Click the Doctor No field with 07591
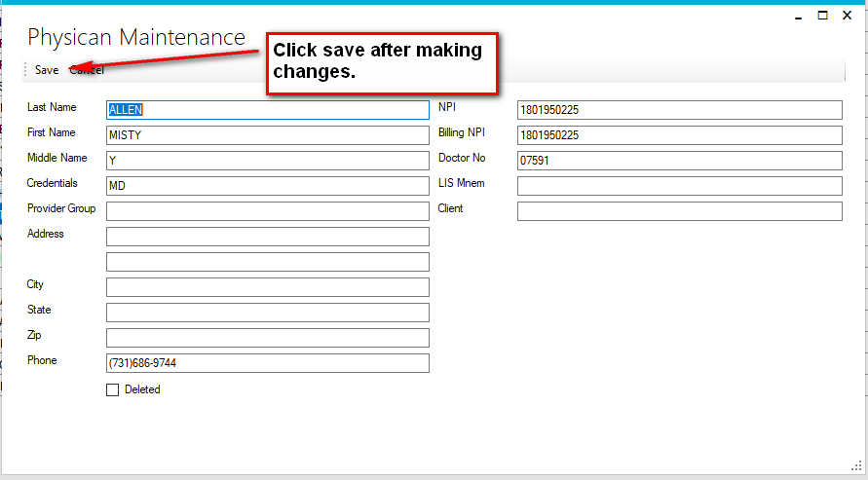The height and width of the screenshot is (480, 868). click(679, 161)
